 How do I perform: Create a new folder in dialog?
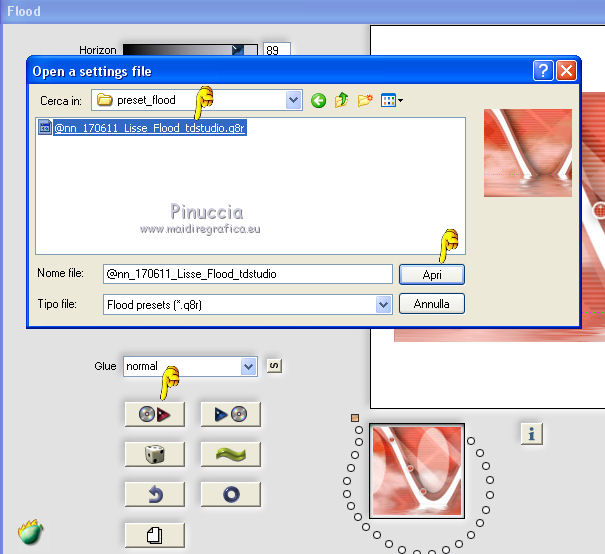(x=365, y=101)
